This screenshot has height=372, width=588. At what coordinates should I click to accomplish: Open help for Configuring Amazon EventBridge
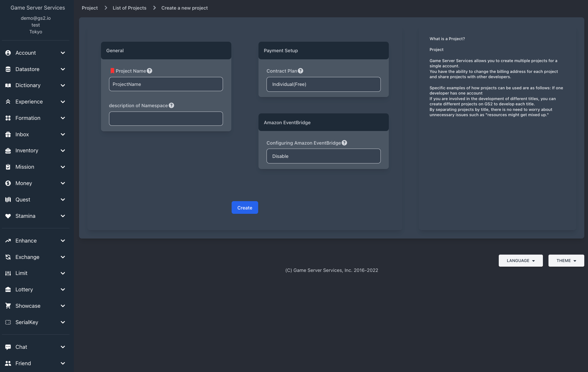tap(344, 143)
